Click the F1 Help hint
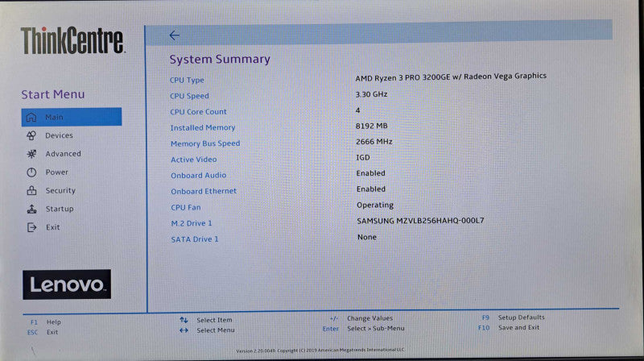This screenshot has width=644, height=361. (46, 322)
